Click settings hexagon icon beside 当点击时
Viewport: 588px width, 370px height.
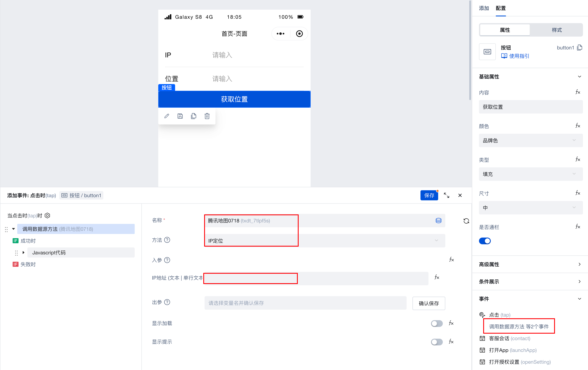(x=47, y=216)
